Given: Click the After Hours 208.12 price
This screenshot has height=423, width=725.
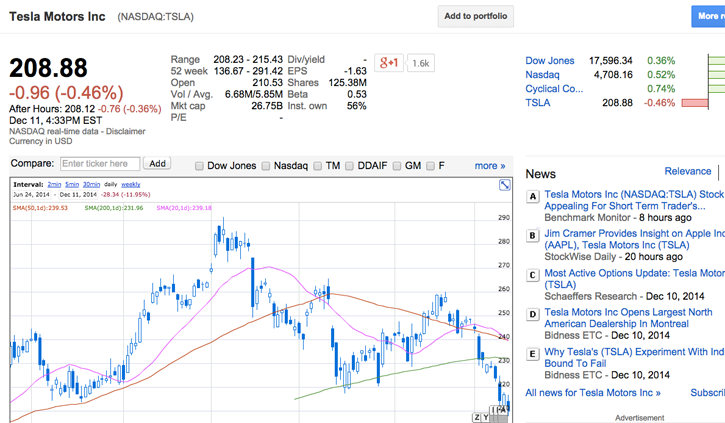Looking at the screenshot, I should coord(80,109).
